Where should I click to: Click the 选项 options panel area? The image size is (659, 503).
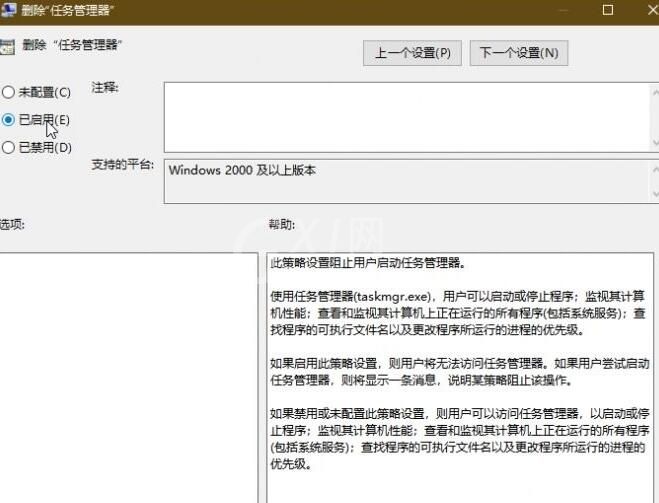128,377
